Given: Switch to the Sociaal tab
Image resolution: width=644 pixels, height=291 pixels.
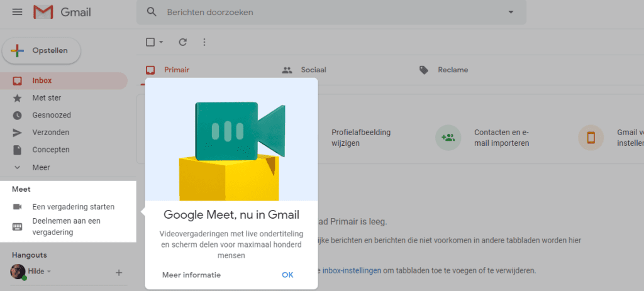Looking at the screenshot, I should tap(314, 70).
